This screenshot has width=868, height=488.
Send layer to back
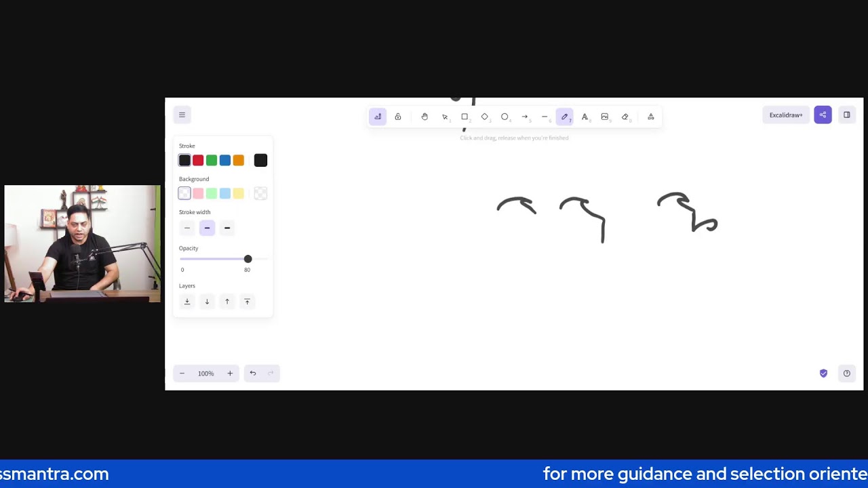pos(187,302)
